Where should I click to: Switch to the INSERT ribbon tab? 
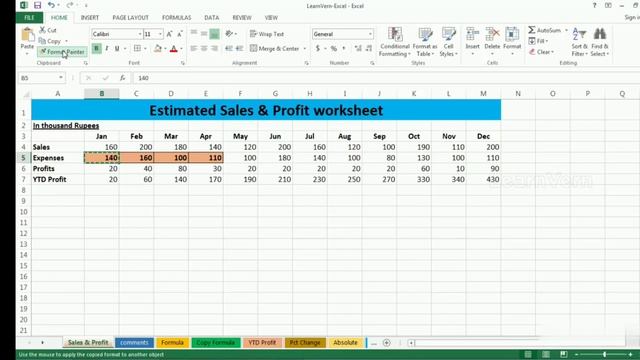[90, 18]
